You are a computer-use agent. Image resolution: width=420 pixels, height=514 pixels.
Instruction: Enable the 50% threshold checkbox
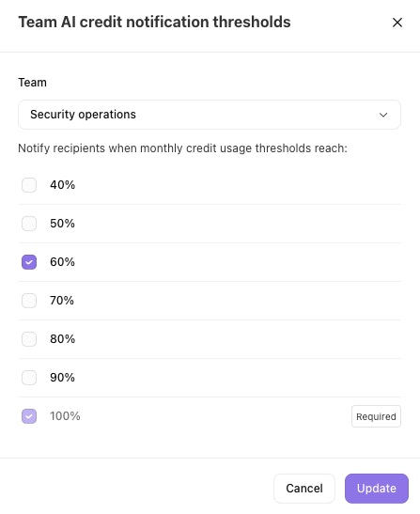pos(29,224)
